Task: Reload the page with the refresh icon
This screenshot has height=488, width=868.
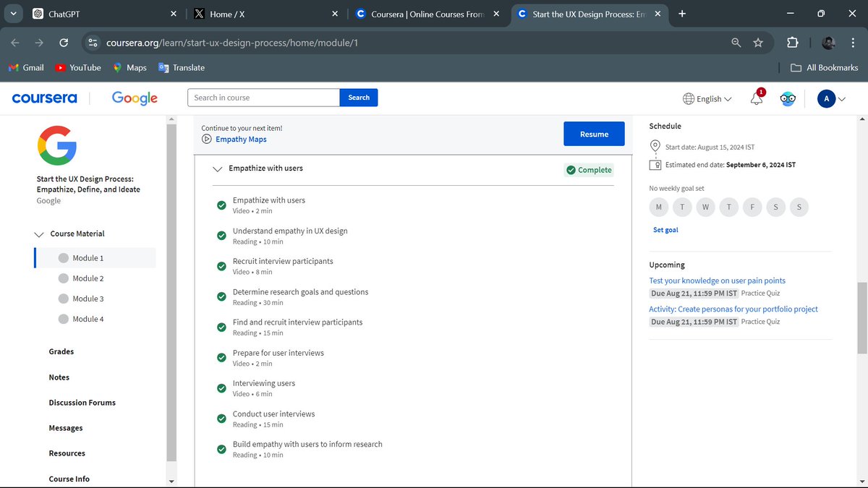Action: click(63, 43)
